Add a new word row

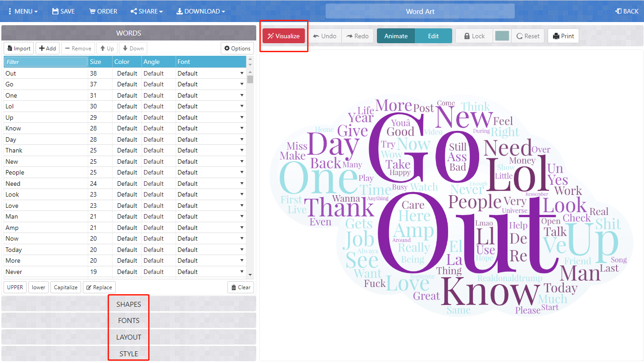pyautogui.click(x=47, y=49)
